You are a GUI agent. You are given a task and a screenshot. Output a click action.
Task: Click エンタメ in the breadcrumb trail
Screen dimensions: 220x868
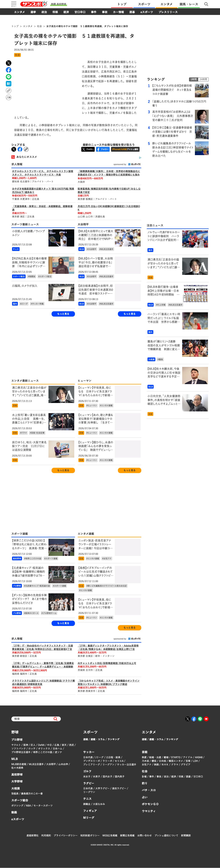(x=28, y=26)
